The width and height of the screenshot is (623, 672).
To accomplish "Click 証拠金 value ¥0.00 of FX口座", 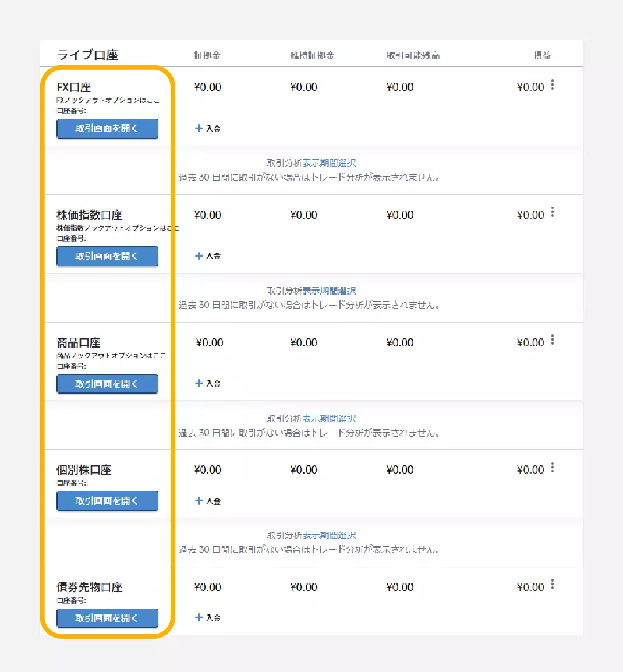I will pyautogui.click(x=207, y=87).
